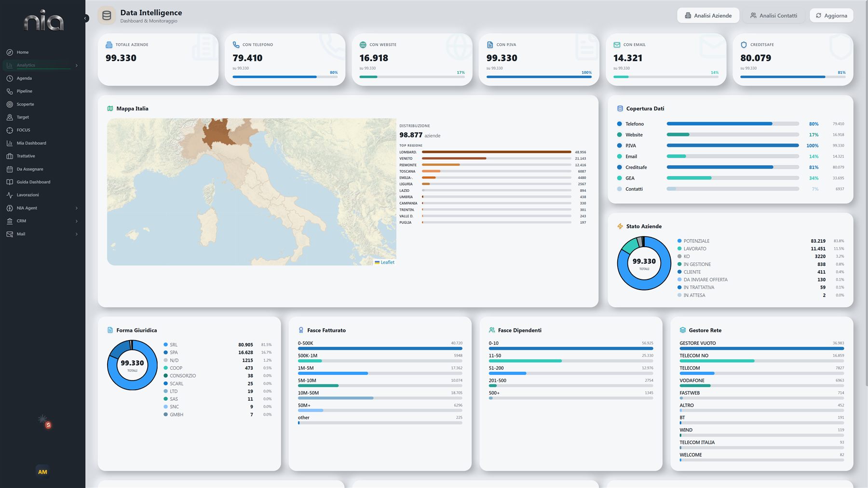The height and width of the screenshot is (488, 868).
Task: Expand the Mail submenu chevron
Action: (x=77, y=234)
